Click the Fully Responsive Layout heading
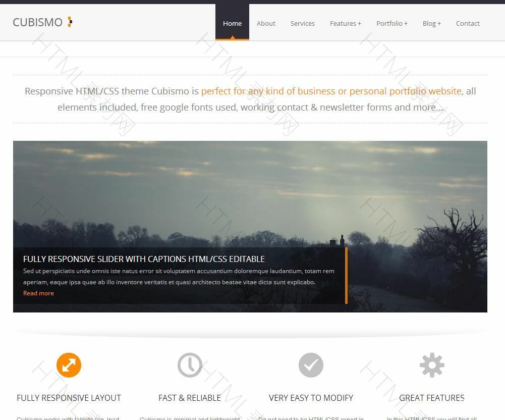 pyautogui.click(x=69, y=398)
